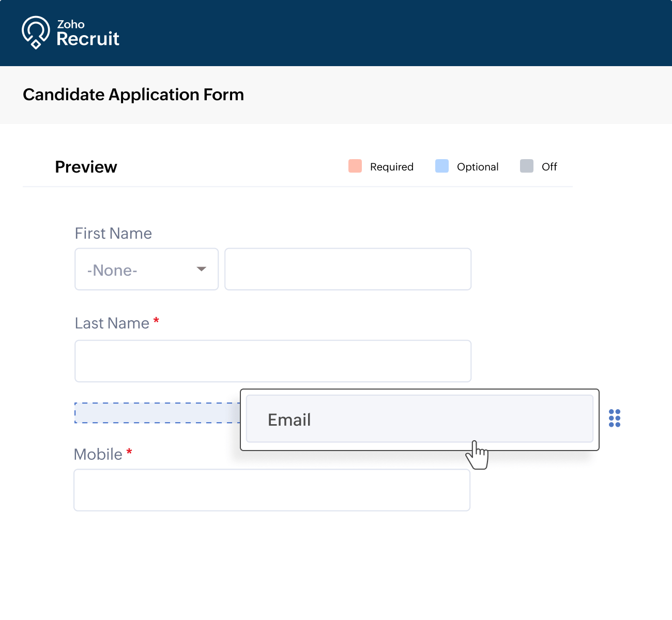This screenshot has width=672, height=620.
Task: Select the Email field block
Action: point(420,419)
